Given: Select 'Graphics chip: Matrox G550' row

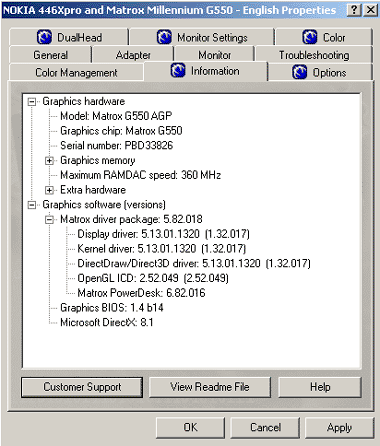Looking at the screenshot, I should pos(121,131).
